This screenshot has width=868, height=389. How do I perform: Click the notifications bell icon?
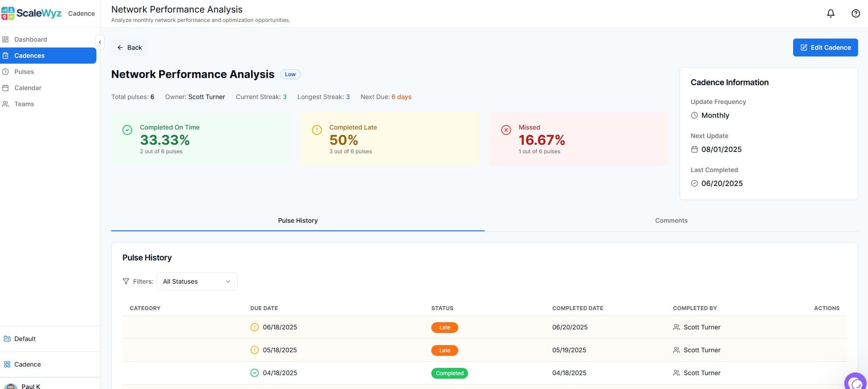pos(830,13)
